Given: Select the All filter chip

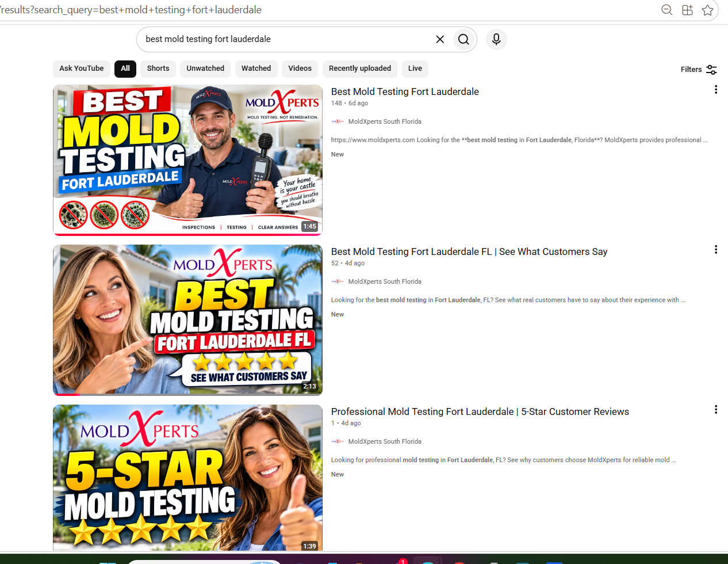Looking at the screenshot, I should (125, 68).
